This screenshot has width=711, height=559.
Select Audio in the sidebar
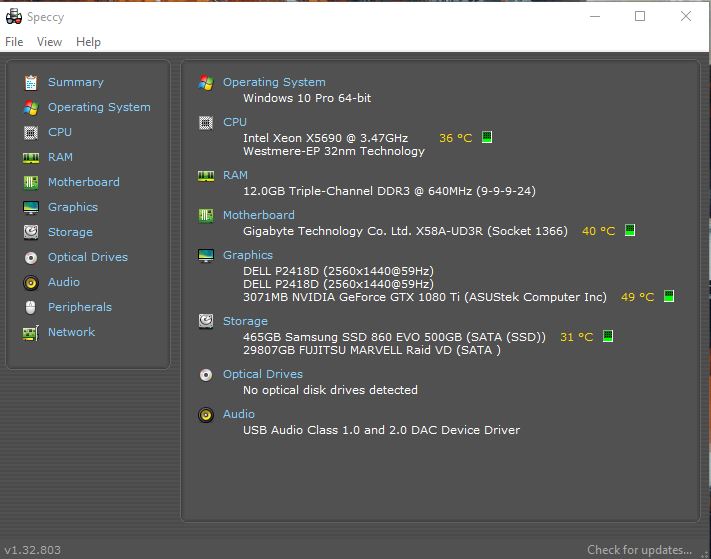[64, 282]
